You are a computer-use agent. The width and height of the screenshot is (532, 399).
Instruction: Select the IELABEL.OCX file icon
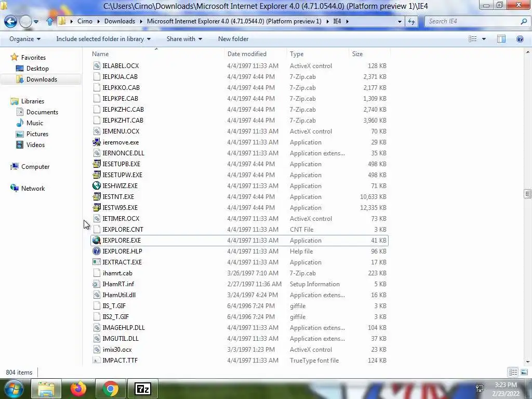point(97,66)
